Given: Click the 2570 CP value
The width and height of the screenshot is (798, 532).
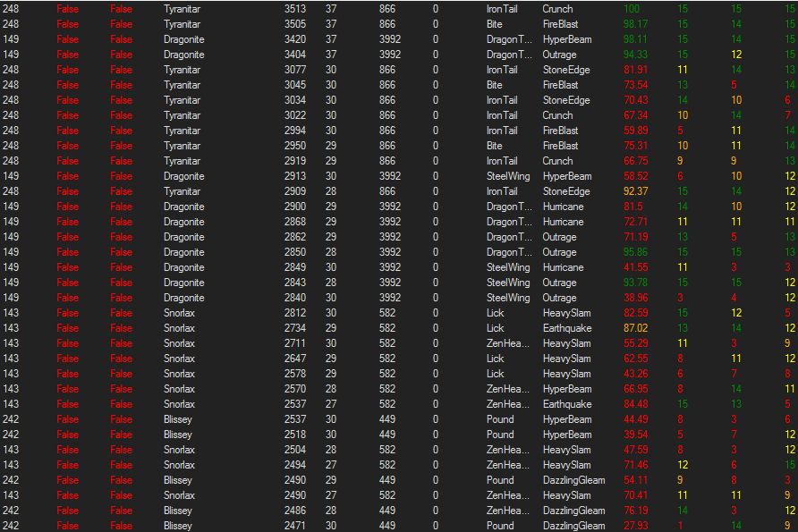Looking at the screenshot, I should (294, 389).
